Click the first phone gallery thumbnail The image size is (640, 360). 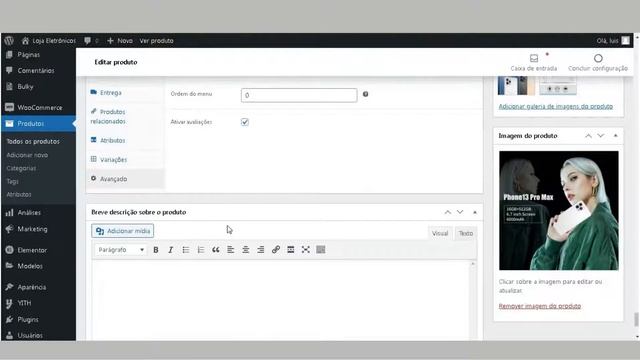[516, 86]
